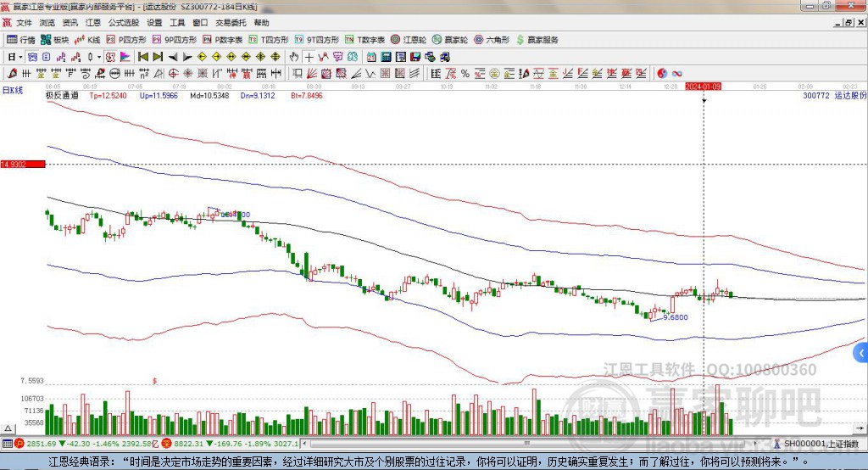The width and height of the screenshot is (868, 470).
Task: Click the 2024-01-09 date marker on timeline
Action: tap(703, 87)
